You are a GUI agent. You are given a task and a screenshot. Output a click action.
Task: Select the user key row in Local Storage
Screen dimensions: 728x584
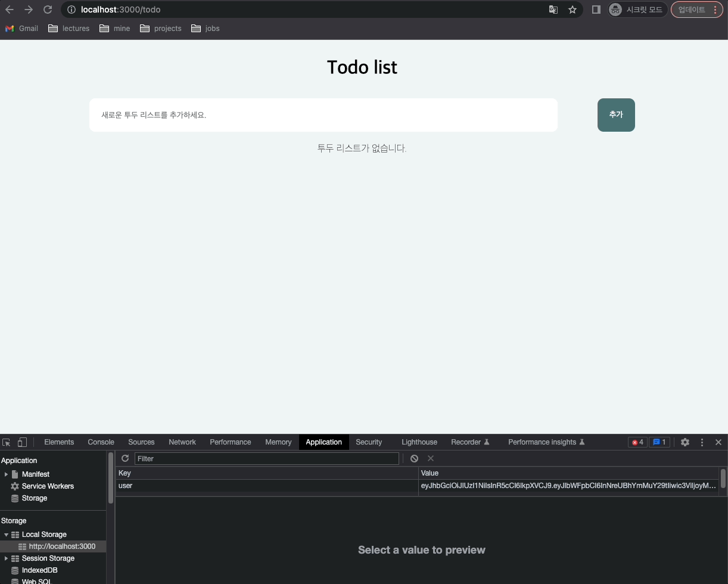238,486
